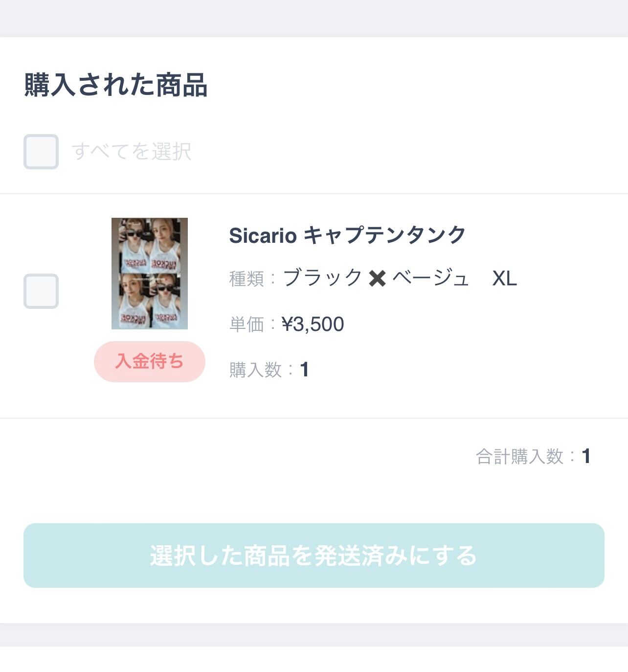Click the XL size text

[x=504, y=278]
